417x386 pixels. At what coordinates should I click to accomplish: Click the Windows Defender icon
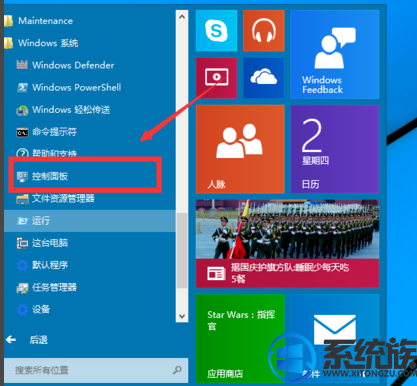pyautogui.click(x=22, y=65)
